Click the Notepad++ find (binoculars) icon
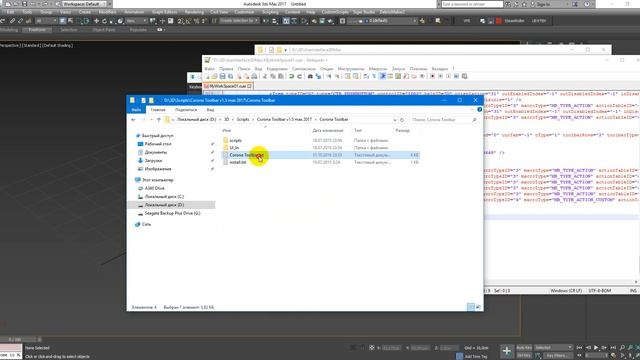Image resolution: width=640 pixels, height=360 pixels. [310, 76]
